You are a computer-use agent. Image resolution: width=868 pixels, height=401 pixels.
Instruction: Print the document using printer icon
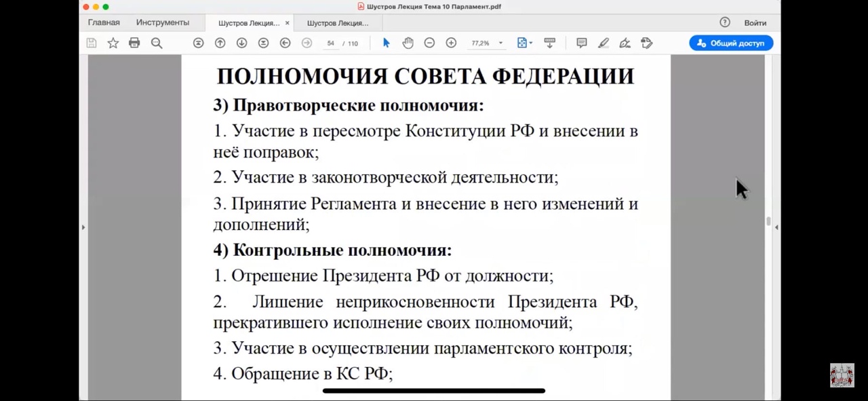134,43
